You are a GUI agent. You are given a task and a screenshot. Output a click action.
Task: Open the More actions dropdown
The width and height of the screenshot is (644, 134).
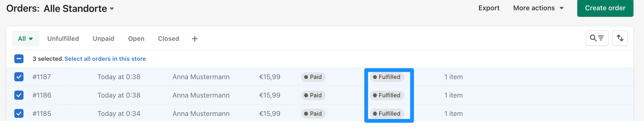pos(538,8)
